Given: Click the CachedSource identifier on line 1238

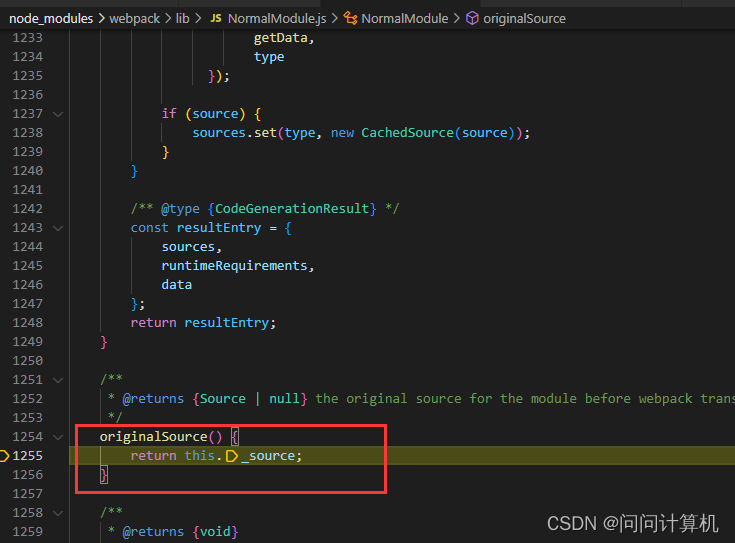Looking at the screenshot, I should (407, 133).
